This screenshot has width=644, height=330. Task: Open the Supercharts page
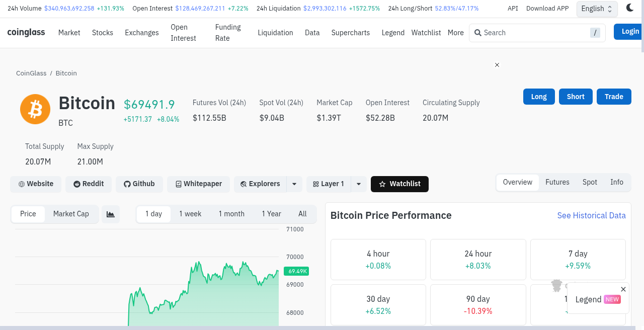(351, 33)
